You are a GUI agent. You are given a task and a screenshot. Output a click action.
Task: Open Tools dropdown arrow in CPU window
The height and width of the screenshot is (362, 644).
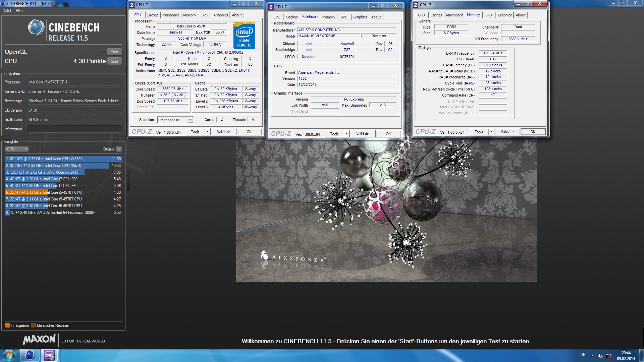(x=207, y=132)
